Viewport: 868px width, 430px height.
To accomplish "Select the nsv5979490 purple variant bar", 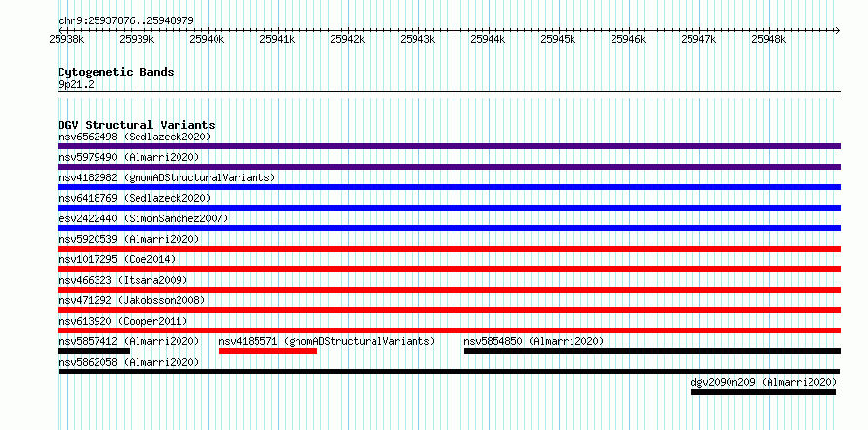I will click(x=449, y=167).
